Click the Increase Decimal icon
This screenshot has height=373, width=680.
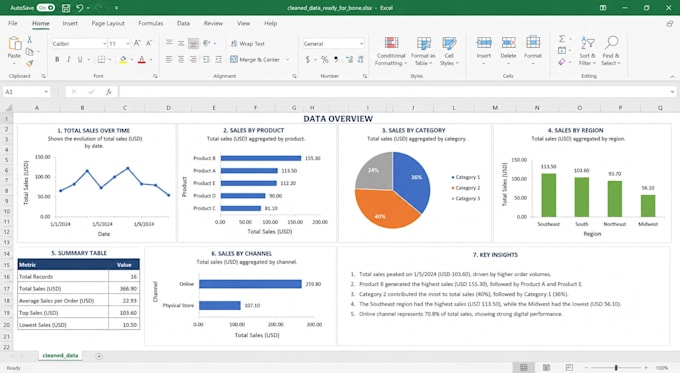point(349,59)
